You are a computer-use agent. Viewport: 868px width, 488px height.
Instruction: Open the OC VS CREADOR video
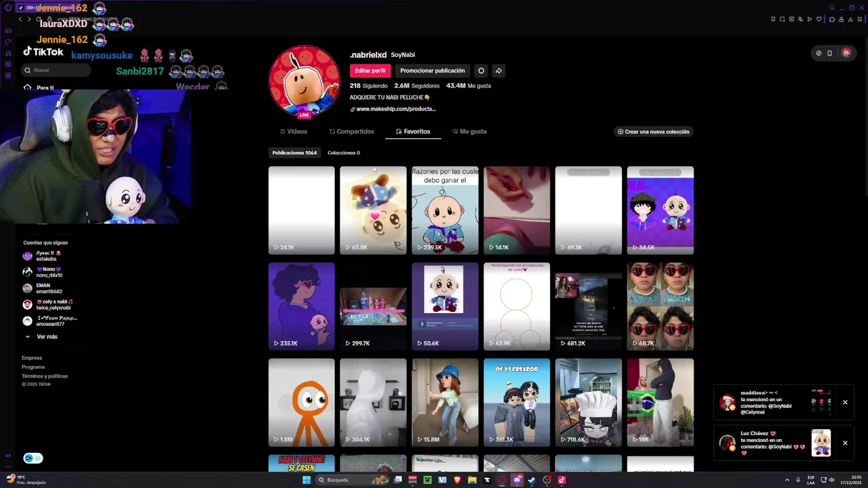pos(517,403)
